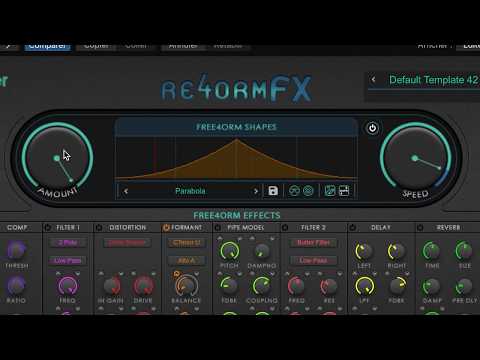Image resolution: width=480 pixels, height=360 pixels.
Task: Click the first round green icon after the save button
Action: (294, 191)
